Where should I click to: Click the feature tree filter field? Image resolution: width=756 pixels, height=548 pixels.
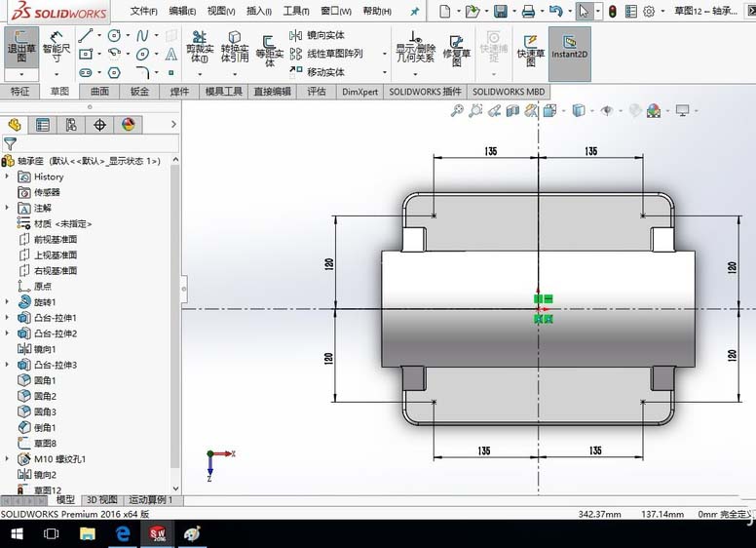pos(91,143)
